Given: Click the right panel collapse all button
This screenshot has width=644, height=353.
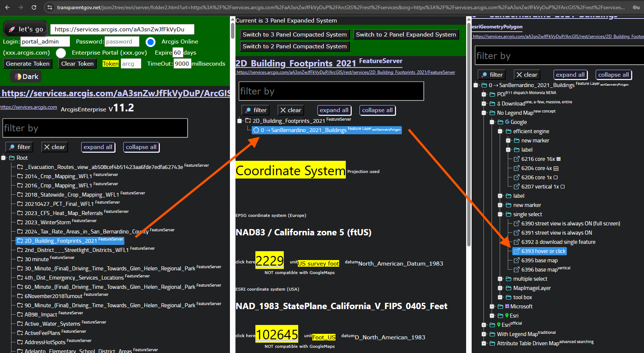Looking at the screenshot, I should coord(613,75).
